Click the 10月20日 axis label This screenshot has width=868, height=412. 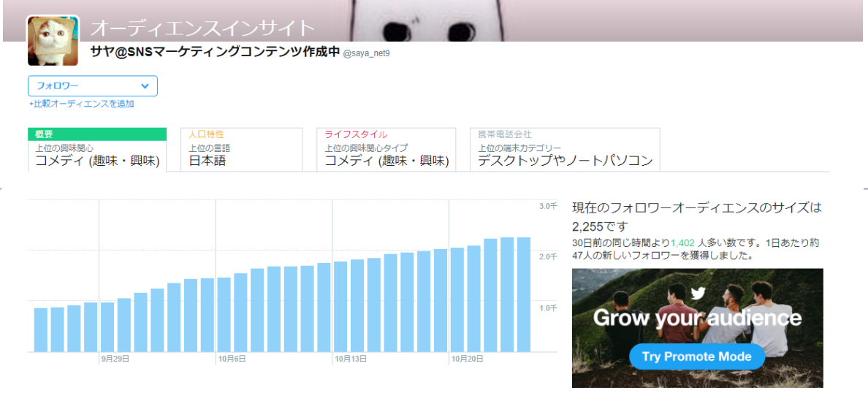point(467,359)
